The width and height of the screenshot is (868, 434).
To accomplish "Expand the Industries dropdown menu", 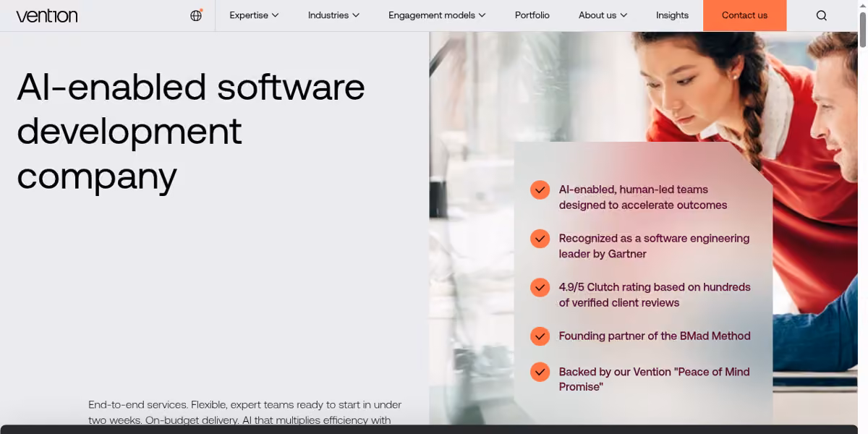I will 334,15.
